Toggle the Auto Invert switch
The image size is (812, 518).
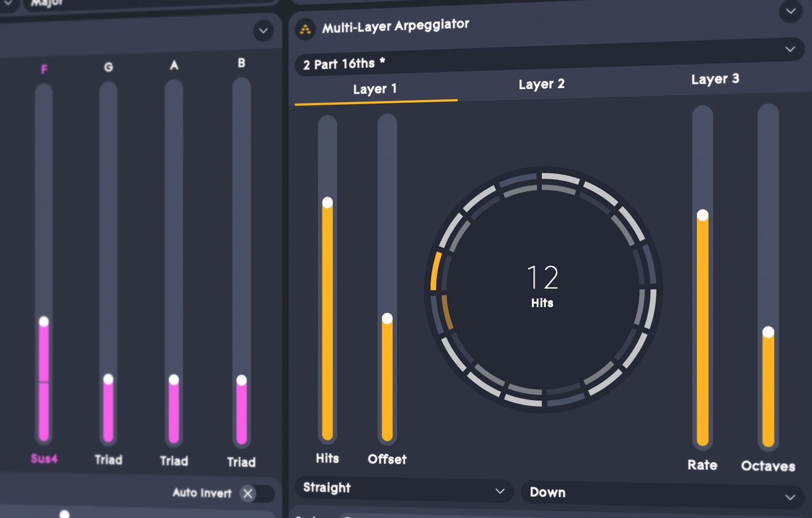(x=257, y=493)
